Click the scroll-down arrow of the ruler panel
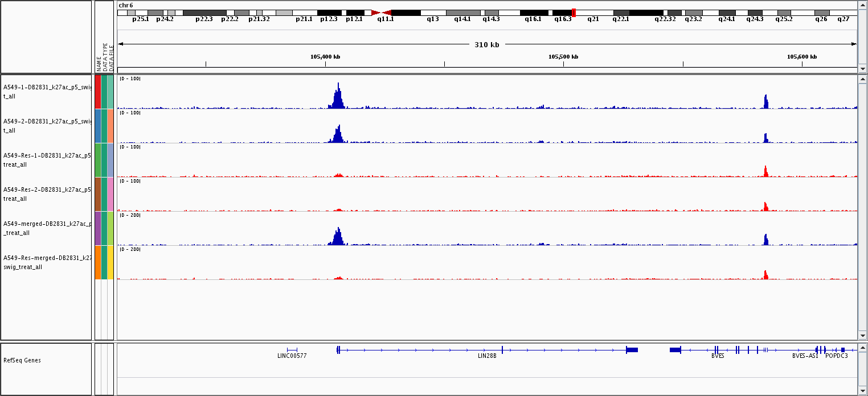The image size is (868, 396). [862, 68]
